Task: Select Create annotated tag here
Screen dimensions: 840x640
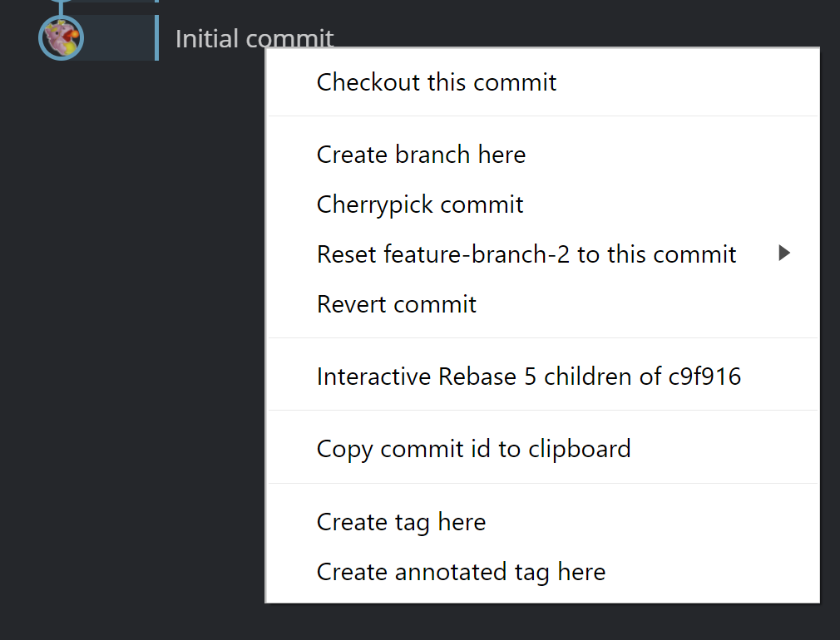Action: (461, 572)
